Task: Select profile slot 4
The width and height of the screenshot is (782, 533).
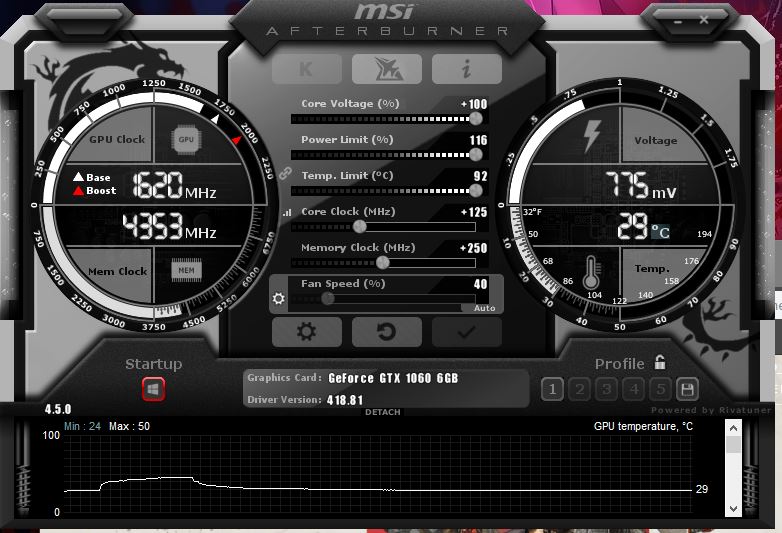Action: coord(633,389)
